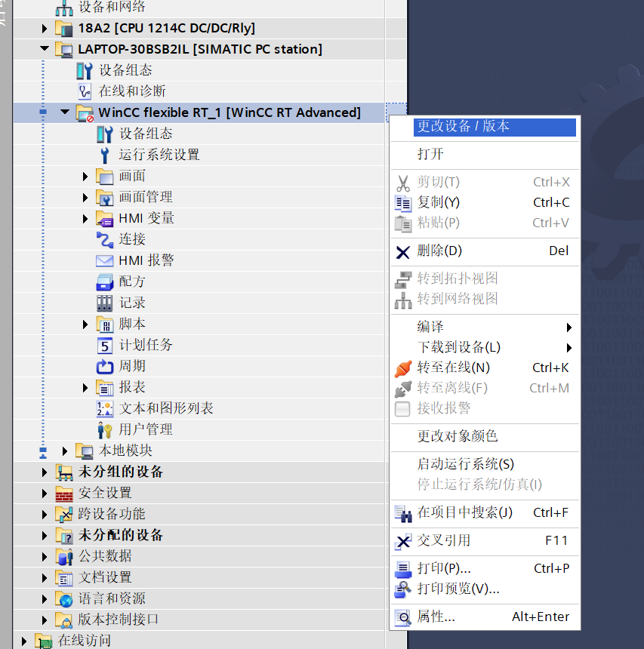The height and width of the screenshot is (649, 644).
Task: Select the 在线访问 tree item
Action: (85, 641)
